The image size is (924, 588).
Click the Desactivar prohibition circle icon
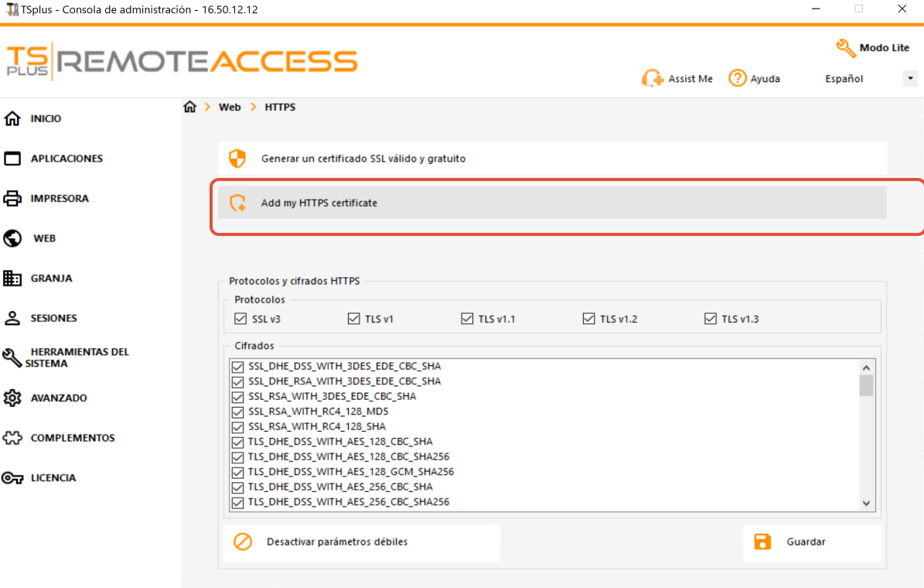pyautogui.click(x=243, y=542)
